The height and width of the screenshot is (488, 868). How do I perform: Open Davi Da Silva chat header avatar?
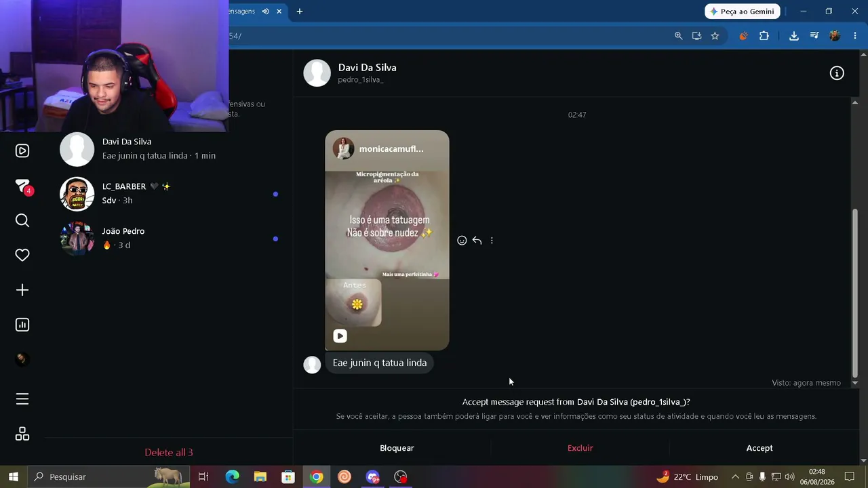click(x=317, y=73)
